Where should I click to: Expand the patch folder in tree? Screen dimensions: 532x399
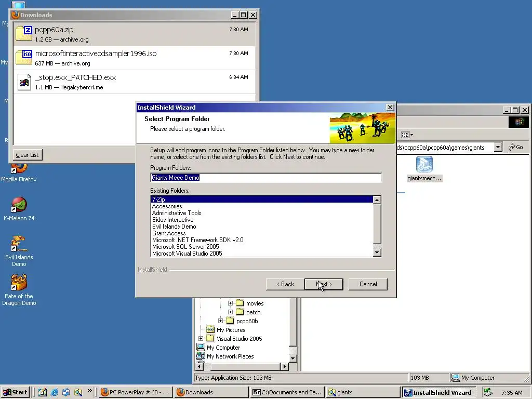(230, 312)
